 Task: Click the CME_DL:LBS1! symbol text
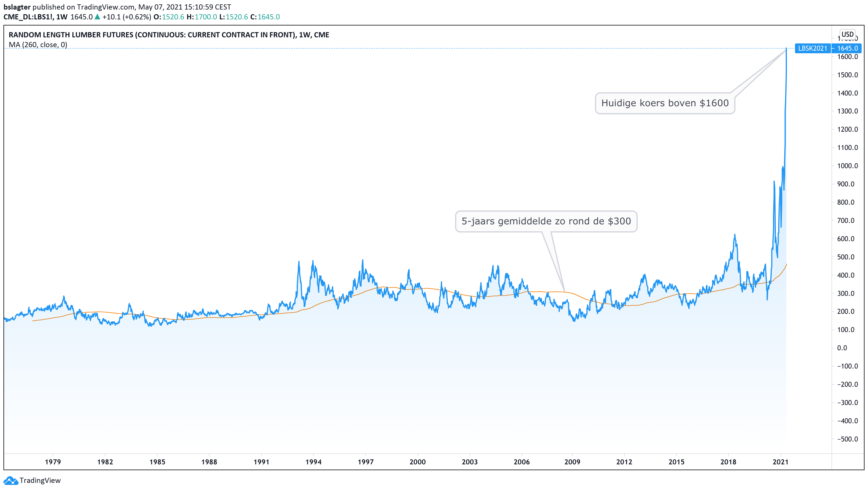(28, 17)
